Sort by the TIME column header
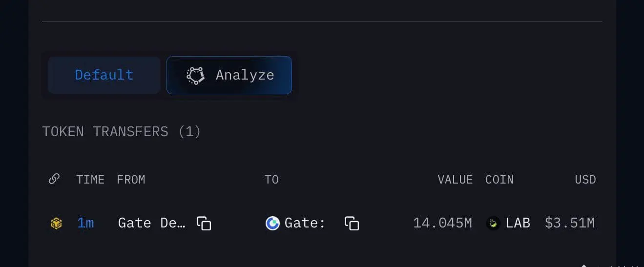 [x=90, y=180]
